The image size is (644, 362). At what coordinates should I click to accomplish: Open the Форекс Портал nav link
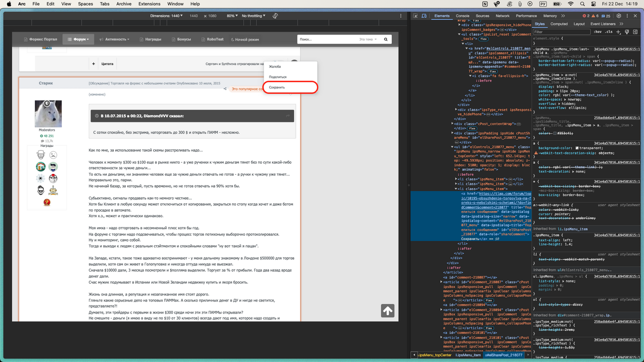click(x=40, y=39)
